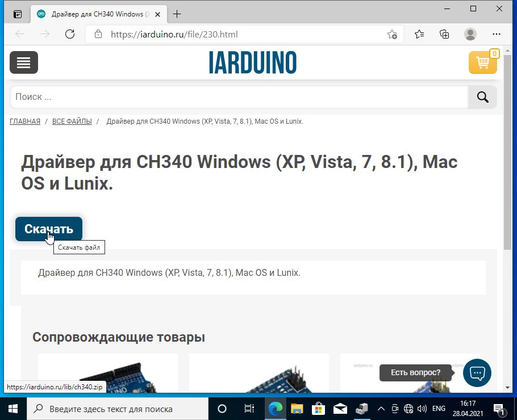Click the Есть вопрос? label

click(x=415, y=372)
